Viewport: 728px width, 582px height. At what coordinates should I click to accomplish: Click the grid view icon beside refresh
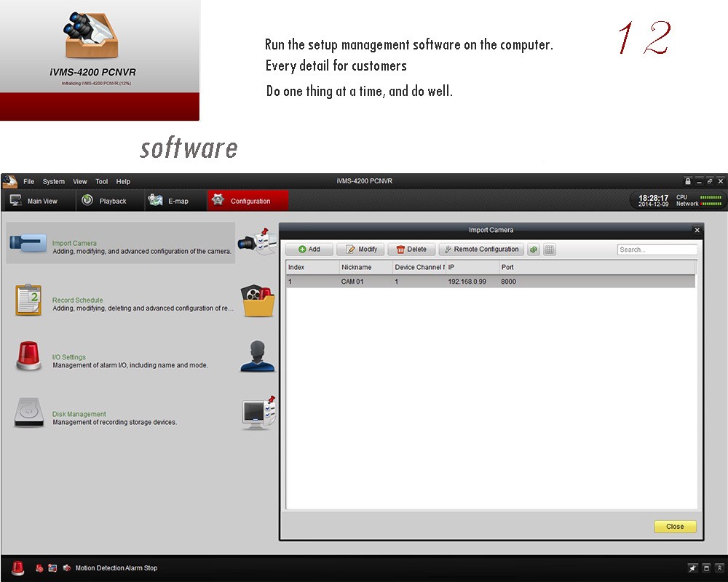click(550, 250)
